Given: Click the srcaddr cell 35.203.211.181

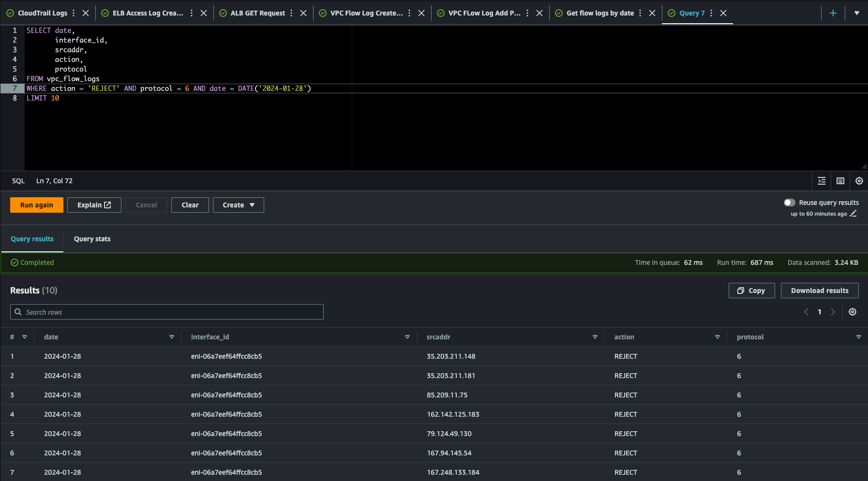Looking at the screenshot, I should tap(451, 376).
